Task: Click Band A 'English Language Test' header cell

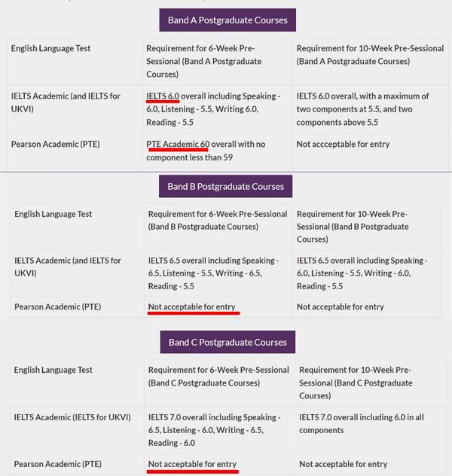Action: (x=50, y=48)
